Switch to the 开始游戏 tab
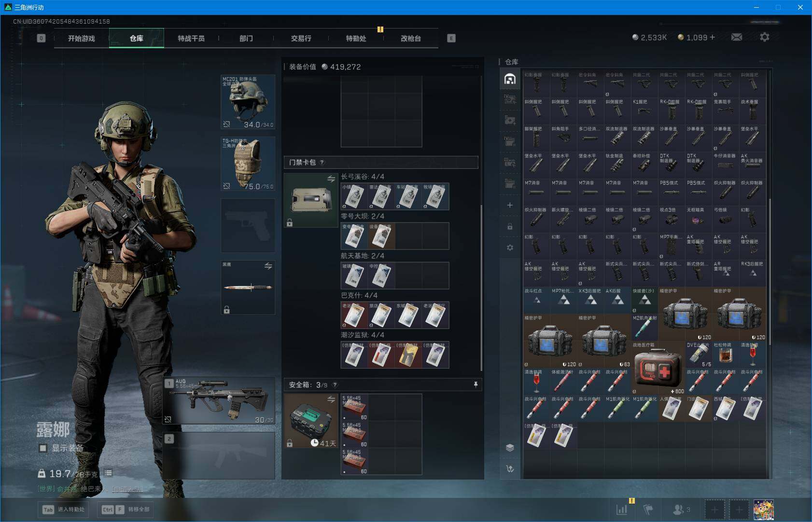The height and width of the screenshot is (522, 812). pyautogui.click(x=82, y=38)
